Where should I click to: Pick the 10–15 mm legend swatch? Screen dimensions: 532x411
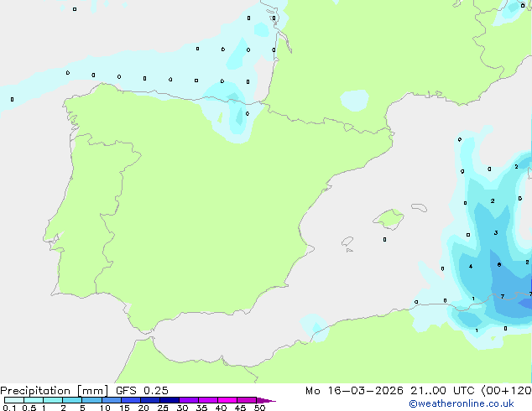112,400
